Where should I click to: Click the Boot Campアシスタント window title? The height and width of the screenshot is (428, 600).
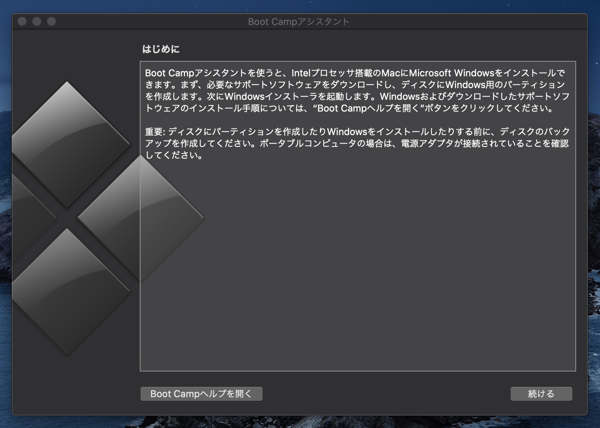[x=298, y=22]
